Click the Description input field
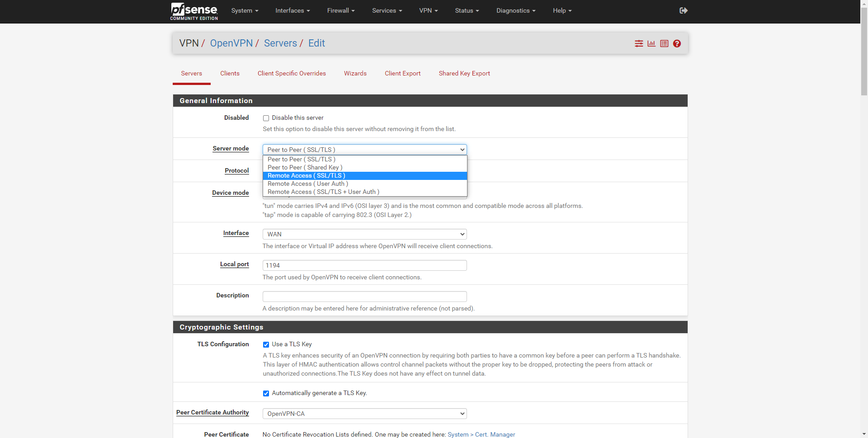The width and height of the screenshot is (868, 438). click(x=364, y=297)
